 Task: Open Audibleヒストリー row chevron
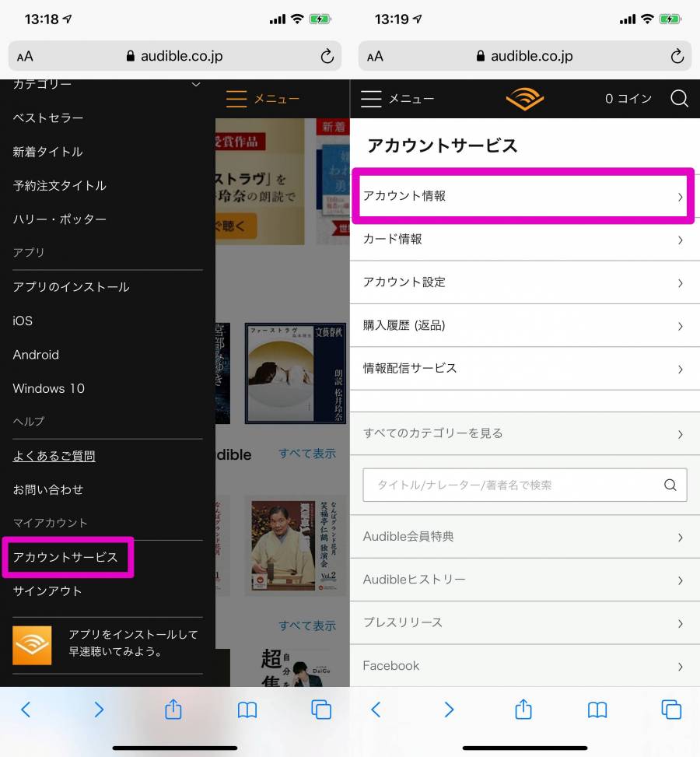[680, 580]
